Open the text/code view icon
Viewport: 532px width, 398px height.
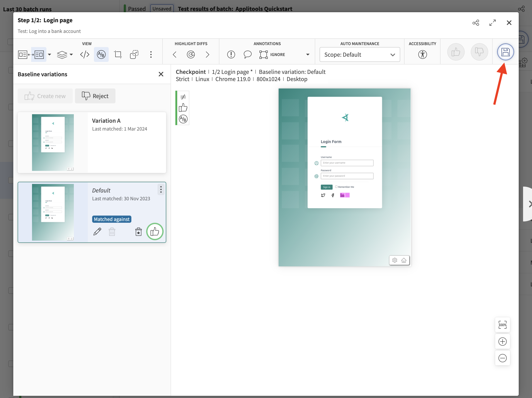(x=85, y=55)
